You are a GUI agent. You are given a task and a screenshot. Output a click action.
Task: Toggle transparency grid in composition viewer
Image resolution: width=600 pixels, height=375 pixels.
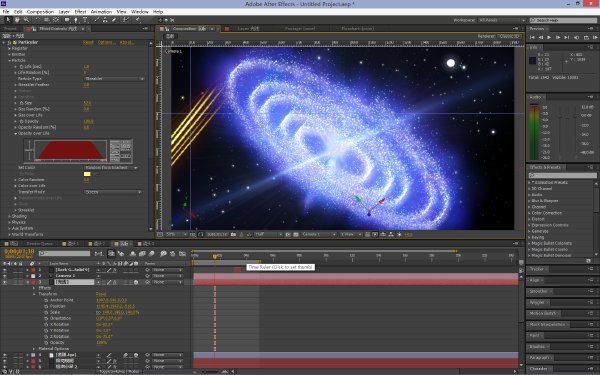(x=296, y=234)
